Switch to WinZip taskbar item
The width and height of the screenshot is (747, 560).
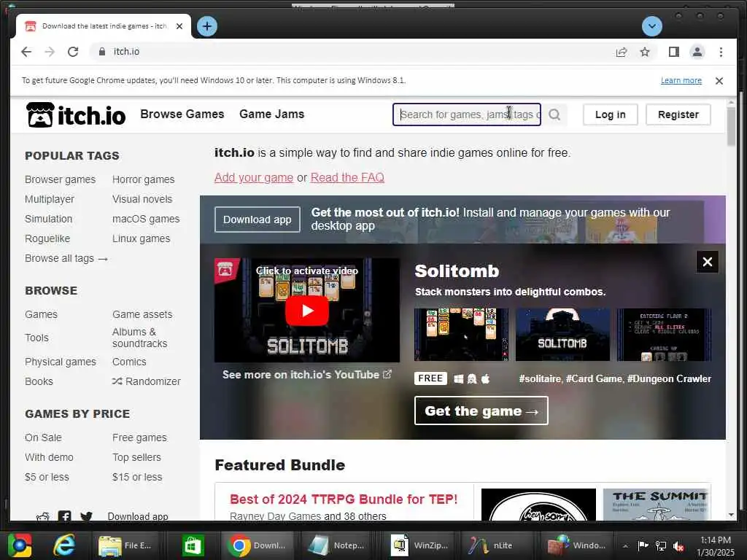click(x=419, y=545)
